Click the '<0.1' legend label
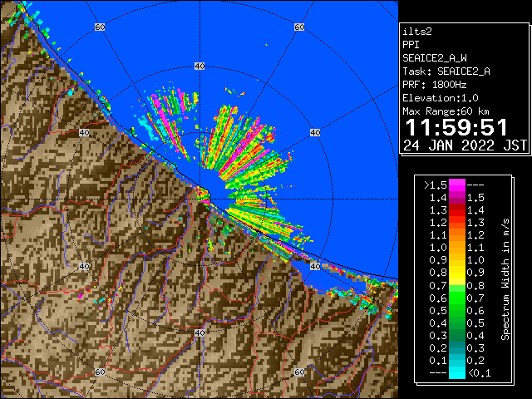Image resolution: width=532 pixels, height=399 pixels. 479,373
